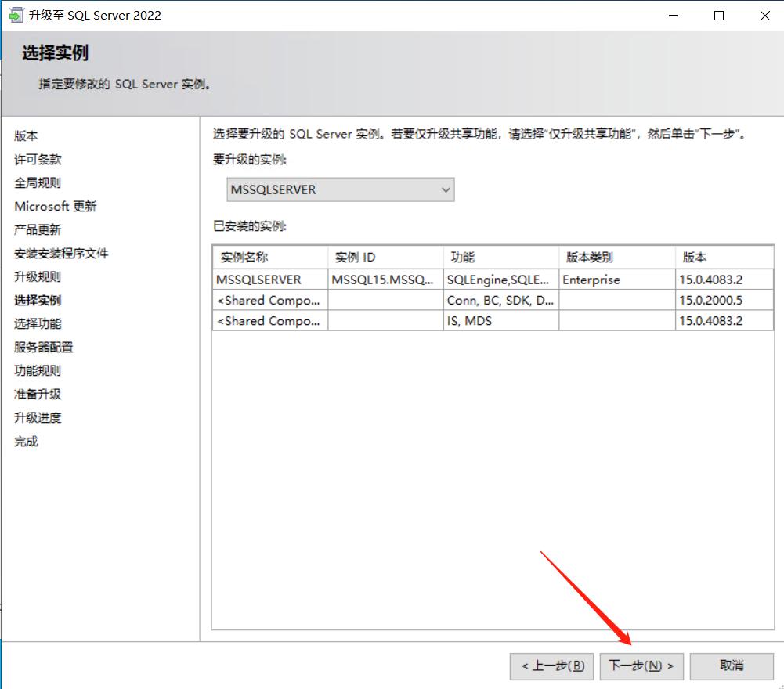784x689 pixels.
Task: Click the SQL Server setup title bar icon
Action: tap(16, 16)
